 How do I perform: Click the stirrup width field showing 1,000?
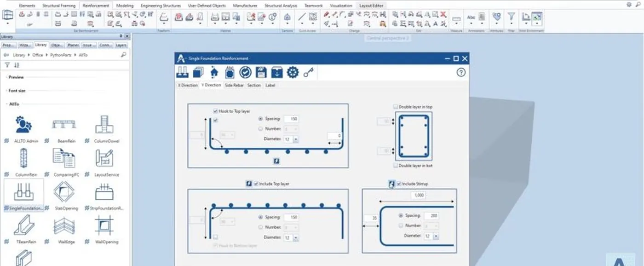pyautogui.click(x=419, y=196)
